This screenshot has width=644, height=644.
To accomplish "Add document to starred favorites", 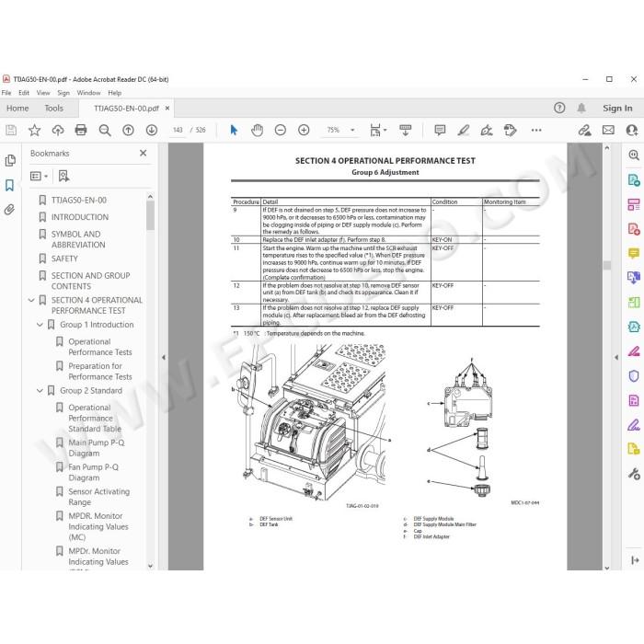I will 35,131.
